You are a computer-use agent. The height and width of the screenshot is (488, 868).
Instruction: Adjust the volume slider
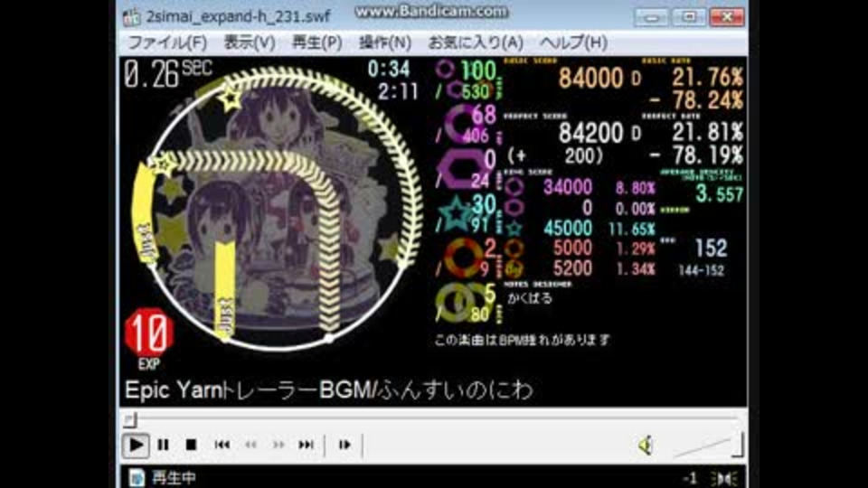point(709,446)
